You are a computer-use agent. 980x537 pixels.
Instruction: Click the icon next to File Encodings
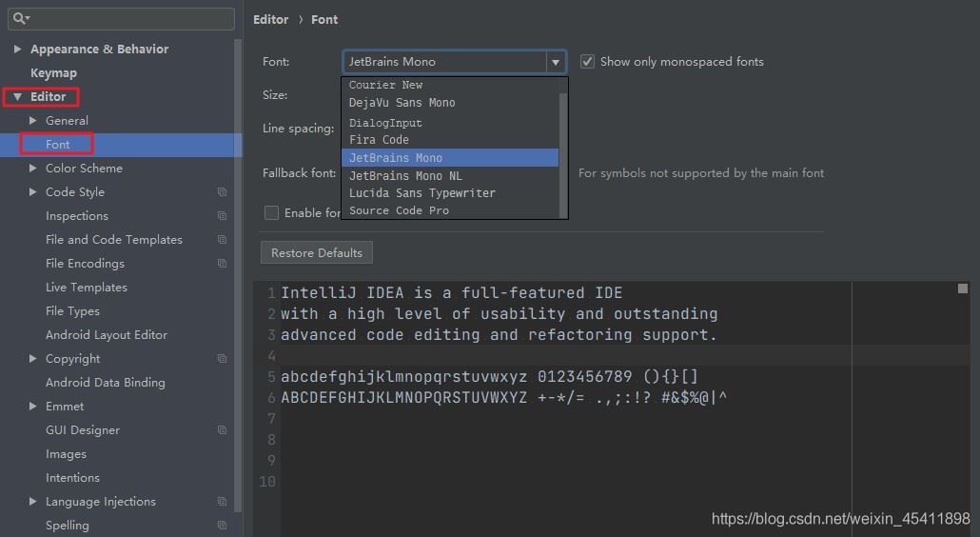click(222, 264)
